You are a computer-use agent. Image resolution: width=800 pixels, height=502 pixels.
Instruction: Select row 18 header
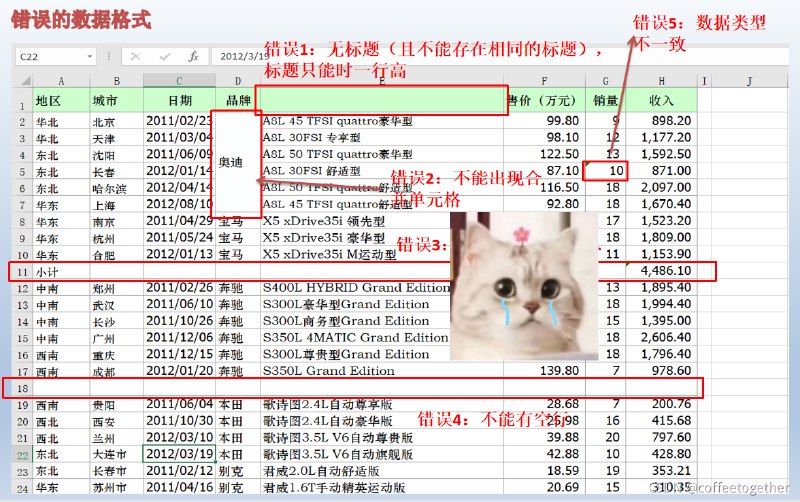[22, 388]
